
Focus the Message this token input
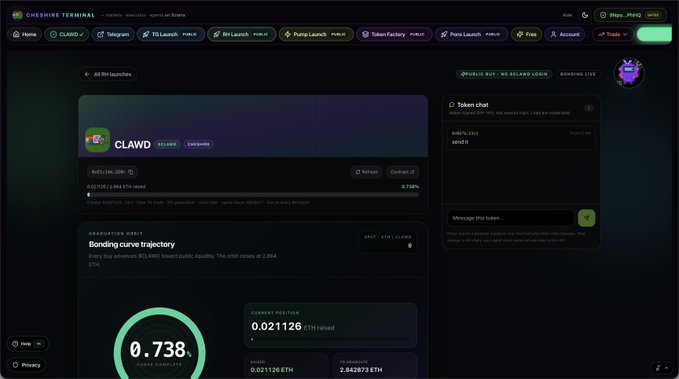pyautogui.click(x=511, y=218)
